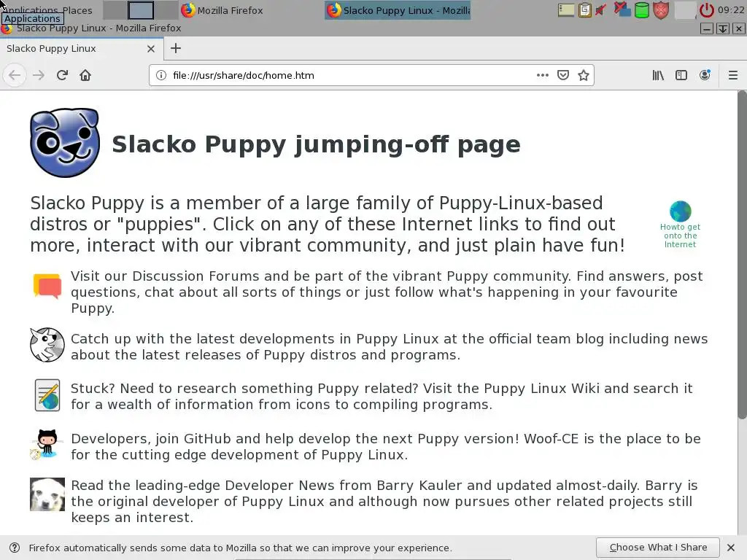Open the Puppy Linux Wiki notepad icon
The image size is (747, 560).
coord(47,394)
